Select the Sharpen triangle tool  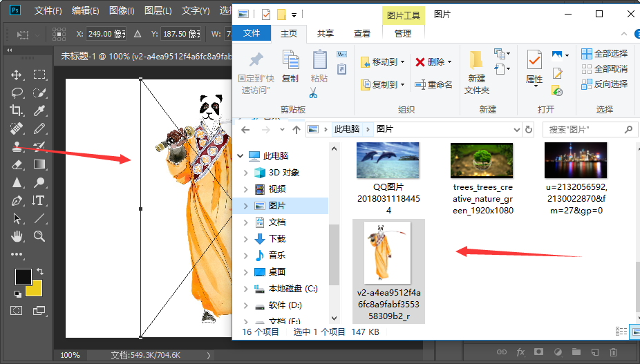[x=17, y=182]
